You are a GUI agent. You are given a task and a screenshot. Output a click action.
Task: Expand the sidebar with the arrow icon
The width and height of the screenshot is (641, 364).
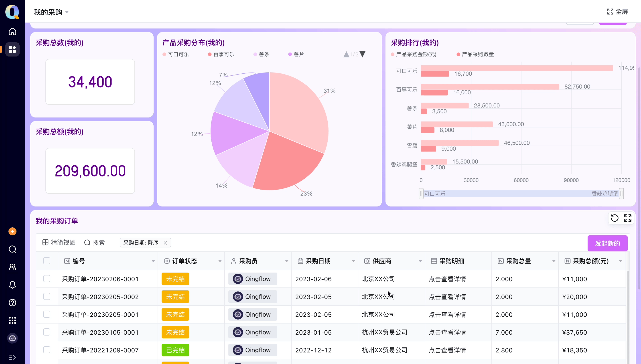point(12,357)
